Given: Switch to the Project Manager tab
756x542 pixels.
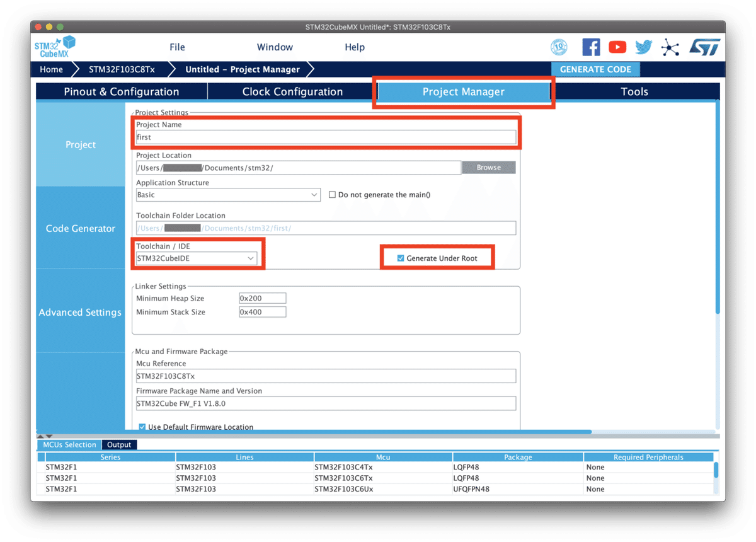Looking at the screenshot, I should (463, 92).
